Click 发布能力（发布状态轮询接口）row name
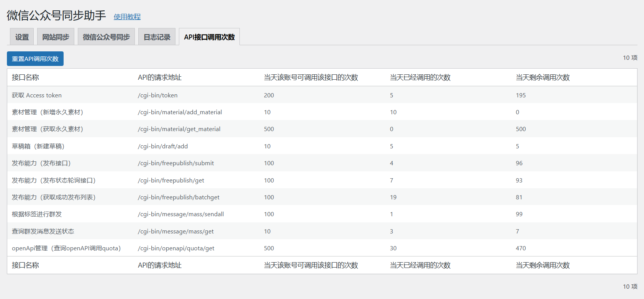Image resolution: width=644 pixels, height=299 pixels. coord(54,180)
